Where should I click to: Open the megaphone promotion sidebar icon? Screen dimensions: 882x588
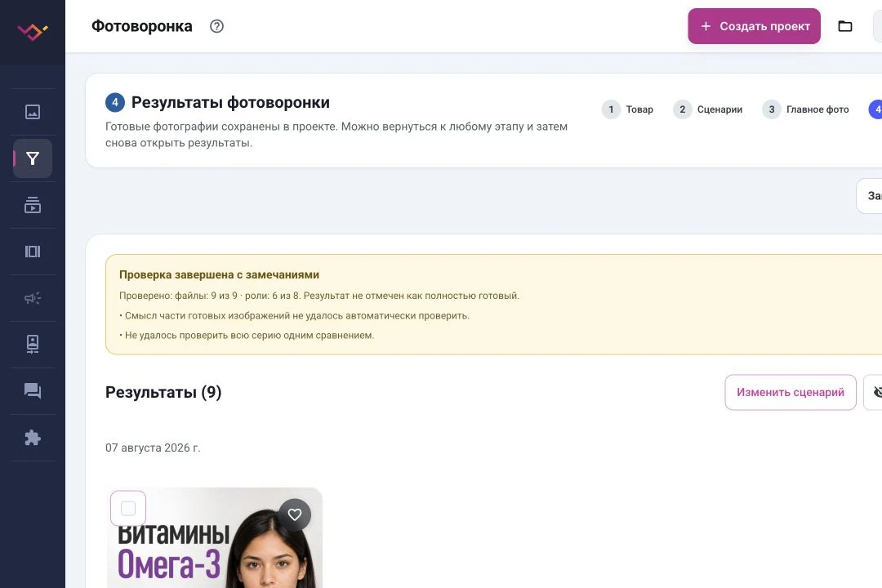(x=33, y=298)
